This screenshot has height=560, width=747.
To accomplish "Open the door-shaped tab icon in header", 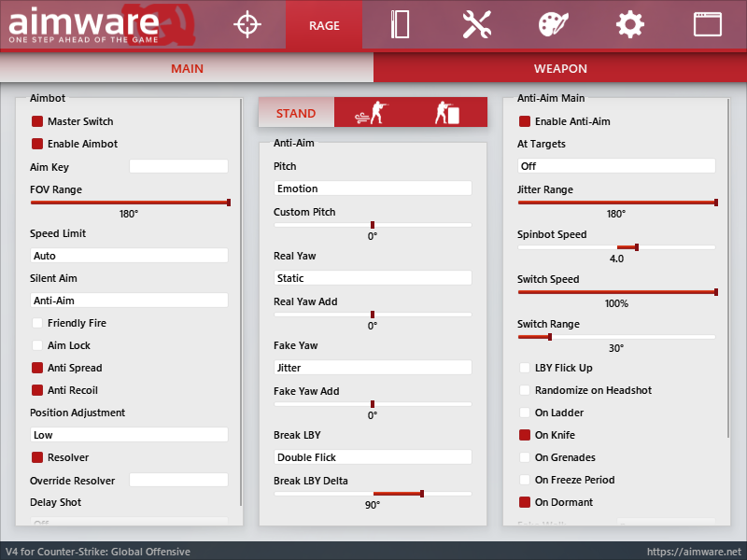I will (400, 24).
